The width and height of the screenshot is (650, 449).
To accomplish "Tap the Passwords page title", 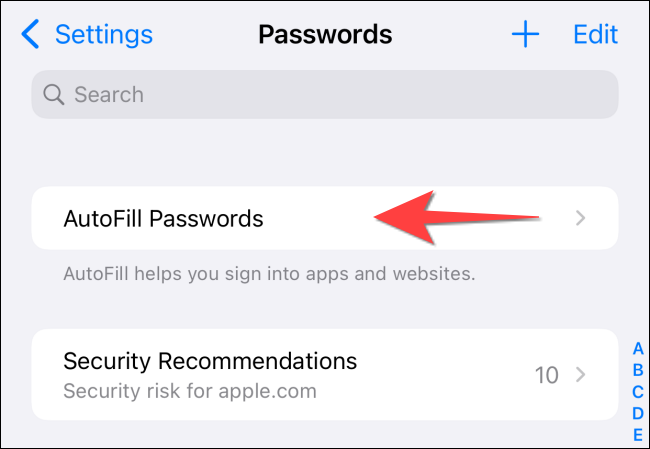I will click(325, 34).
